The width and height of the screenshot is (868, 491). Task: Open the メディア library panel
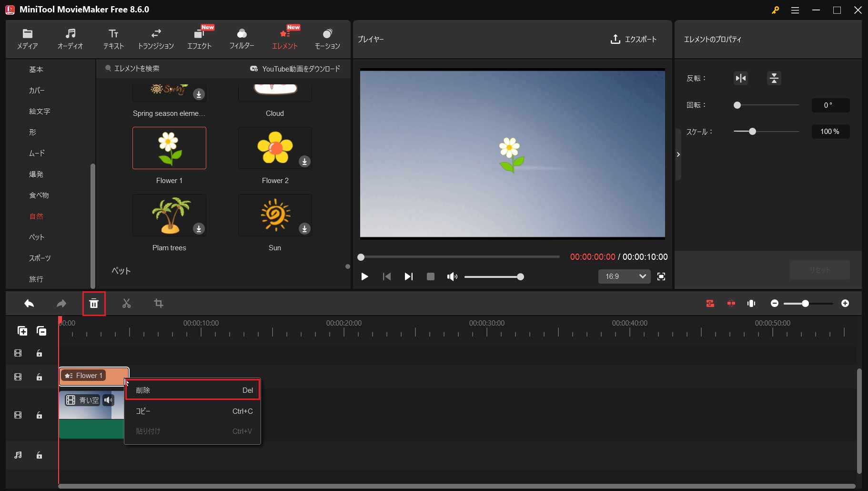coord(27,38)
